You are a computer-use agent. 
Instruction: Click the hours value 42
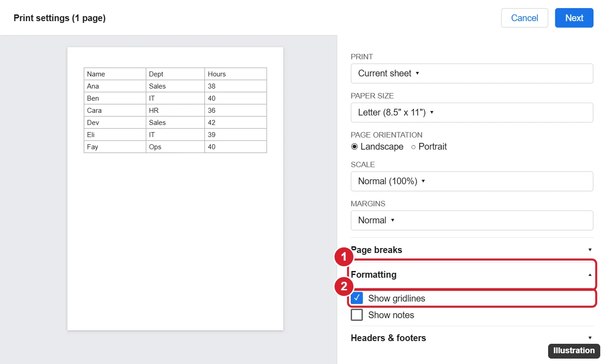tap(236, 123)
